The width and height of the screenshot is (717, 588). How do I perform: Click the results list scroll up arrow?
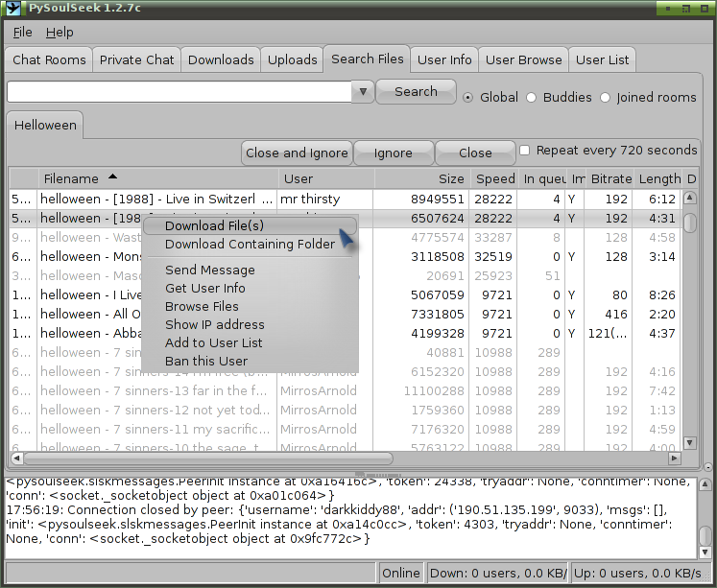(x=689, y=198)
